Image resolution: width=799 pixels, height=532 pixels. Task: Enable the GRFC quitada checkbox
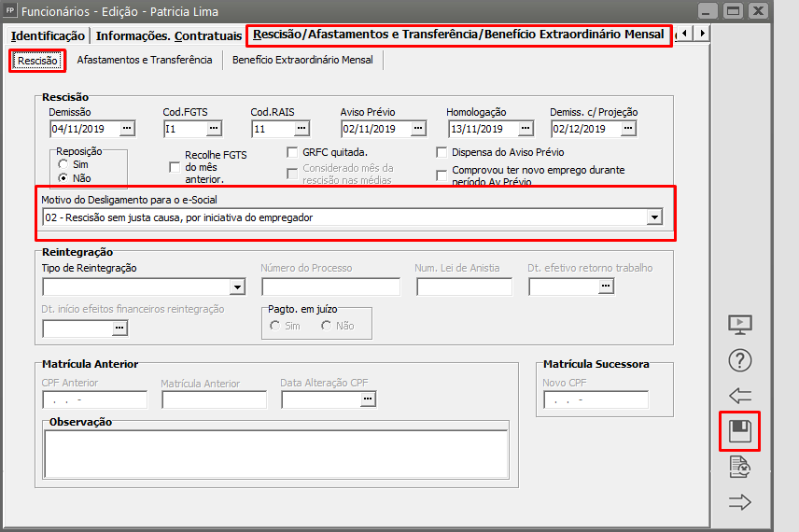[x=293, y=152]
